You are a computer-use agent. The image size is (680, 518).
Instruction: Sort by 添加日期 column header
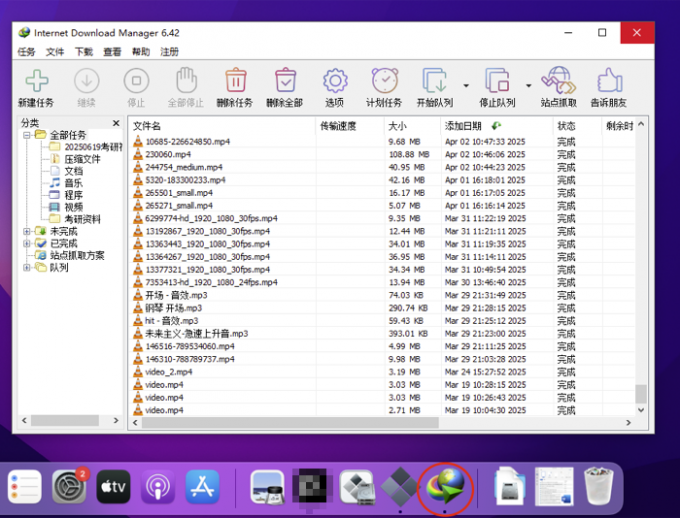(497, 126)
